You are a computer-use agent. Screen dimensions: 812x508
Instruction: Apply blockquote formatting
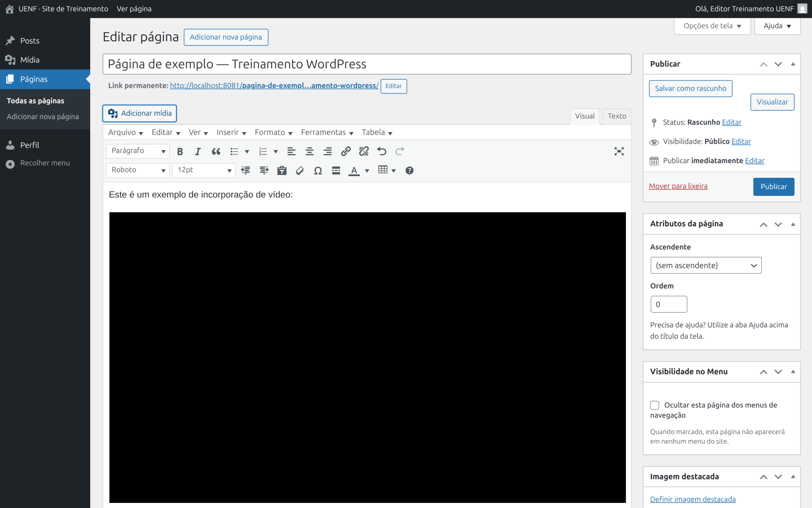pos(216,151)
